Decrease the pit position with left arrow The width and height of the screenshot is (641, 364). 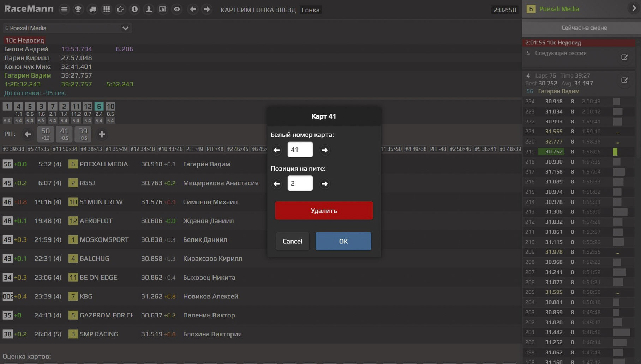tap(276, 184)
